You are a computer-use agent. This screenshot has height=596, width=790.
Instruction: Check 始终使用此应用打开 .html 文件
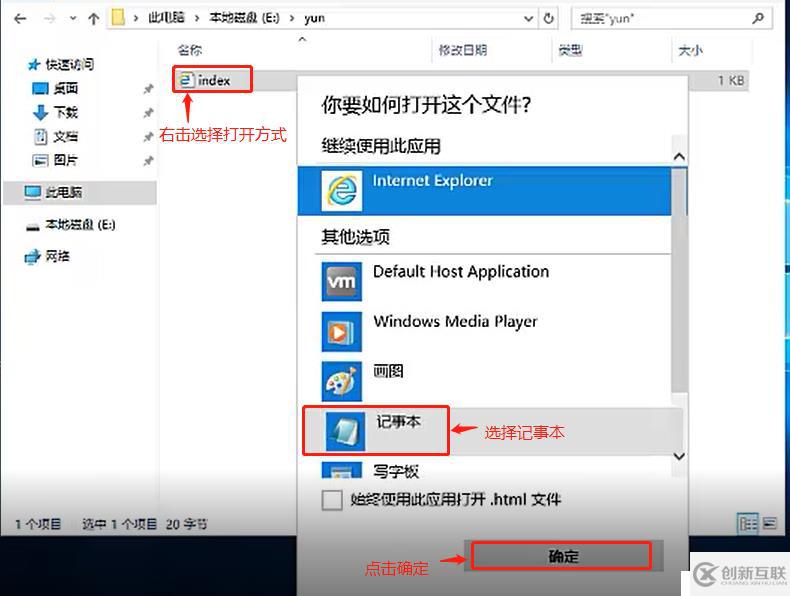[x=332, y=500]
